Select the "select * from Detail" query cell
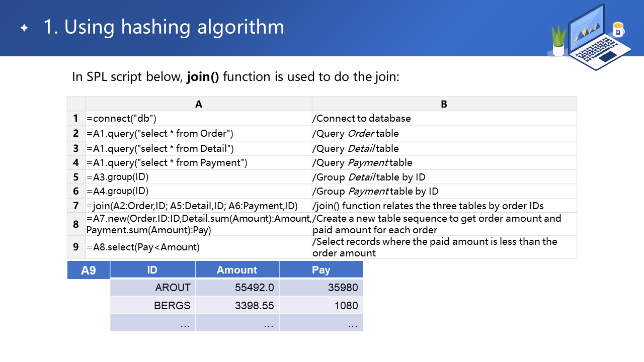This screenshot has height=362, width=644. pyautogui.click(x=199, y=148)
